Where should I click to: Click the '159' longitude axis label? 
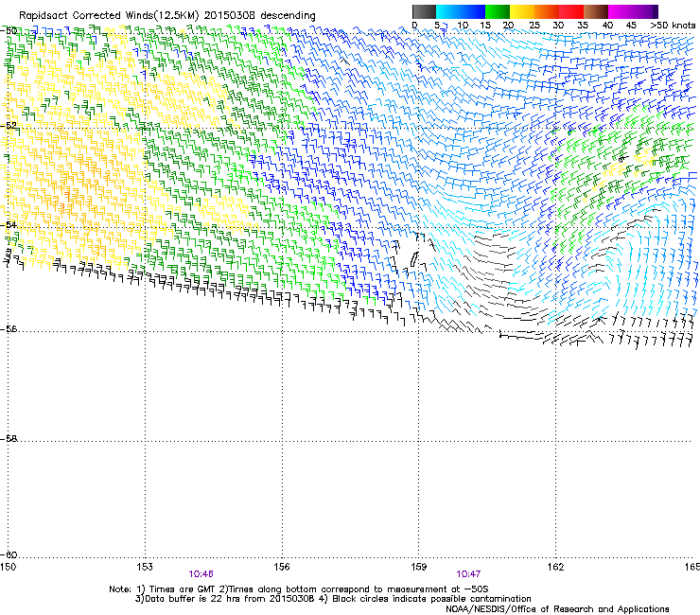pyautogui.click(x=419, y=567)
